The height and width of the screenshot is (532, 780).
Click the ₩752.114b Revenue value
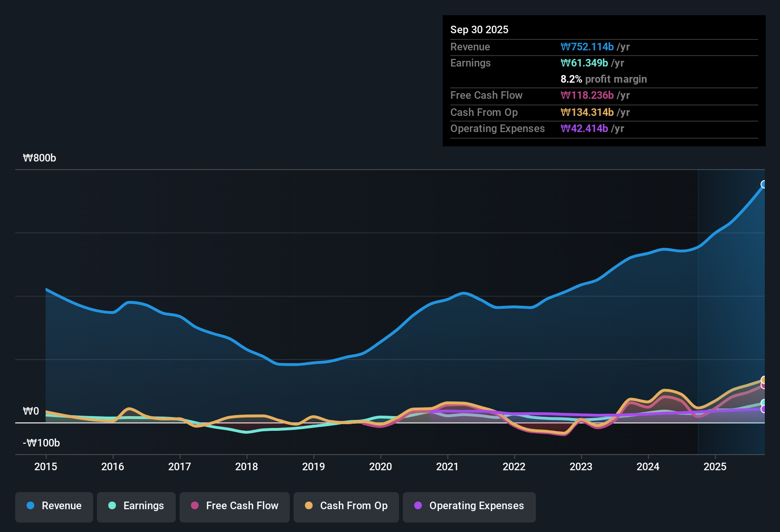point(587,47)
